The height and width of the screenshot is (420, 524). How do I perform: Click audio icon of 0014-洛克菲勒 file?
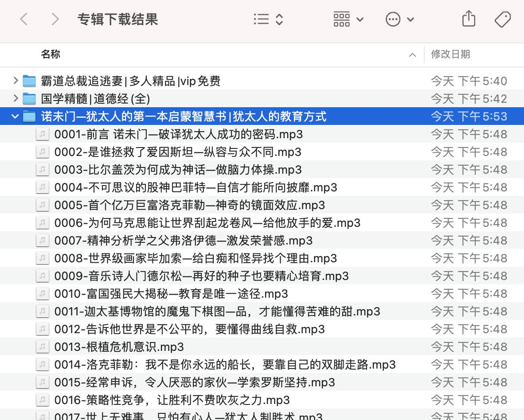[x=43, y=364]
